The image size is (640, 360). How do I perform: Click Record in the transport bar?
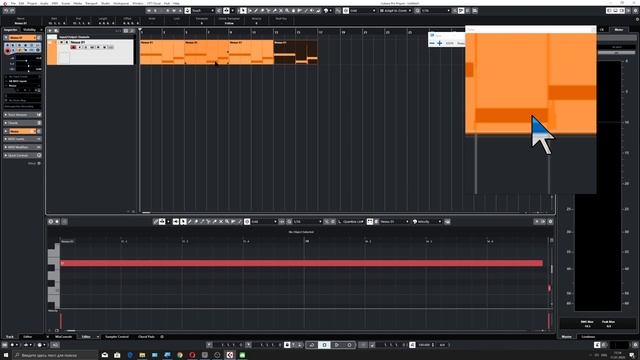coord(349,345)
